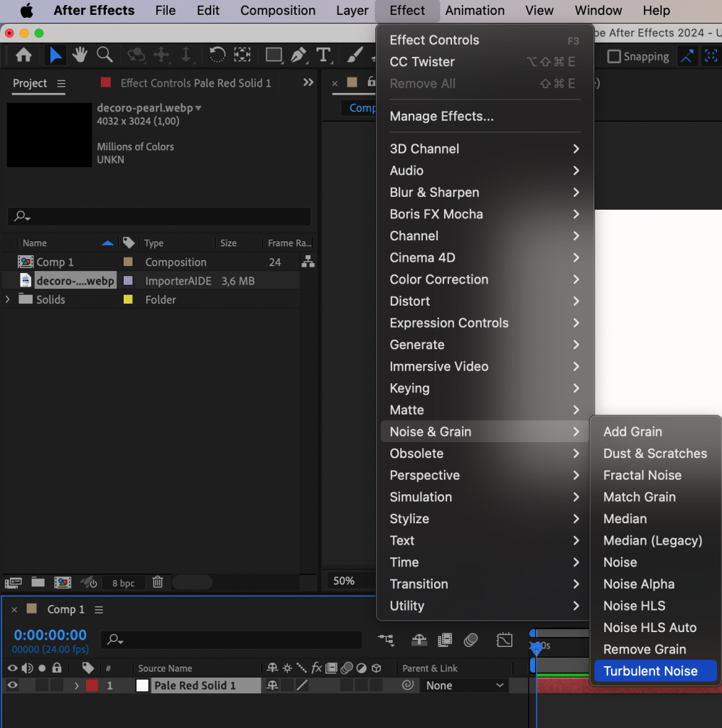This screenshot has width=722, height=728.
Task: Hide the Pale Red Solid 1 layer
Action: tap(11, 685)
